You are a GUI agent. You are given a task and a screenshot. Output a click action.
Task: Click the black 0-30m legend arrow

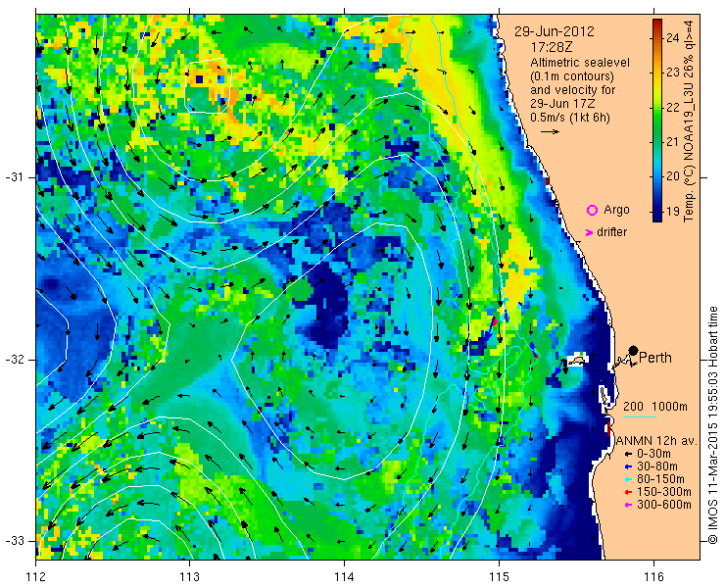628,455
